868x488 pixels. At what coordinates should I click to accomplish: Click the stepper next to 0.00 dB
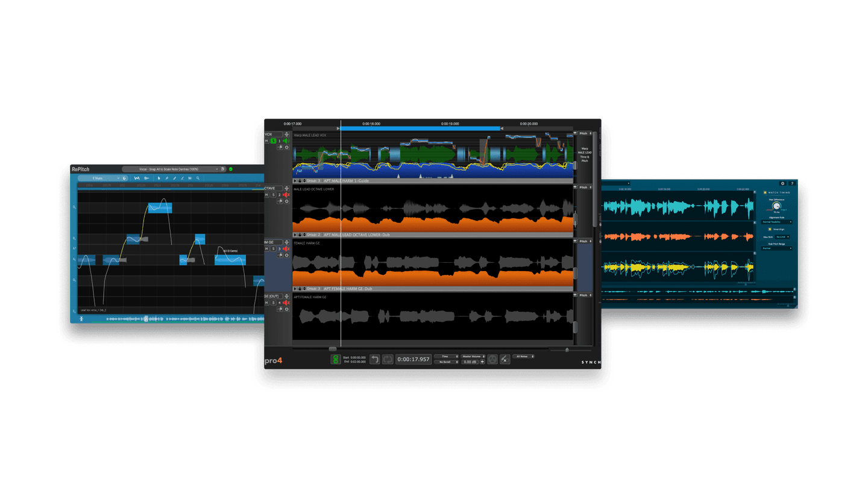click(x=482, y=362)
